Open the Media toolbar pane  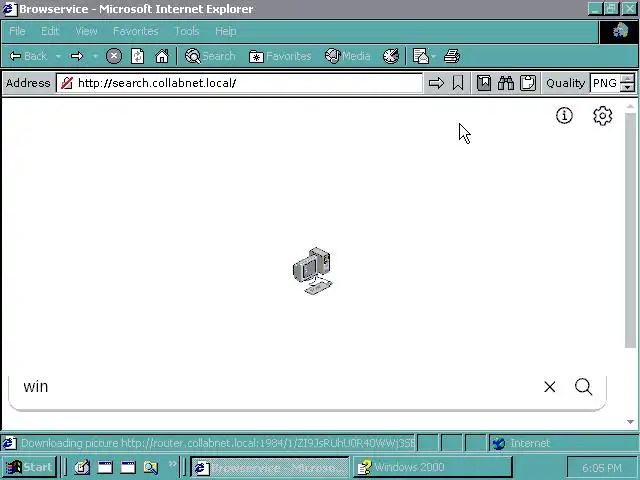tap(347, 56)
